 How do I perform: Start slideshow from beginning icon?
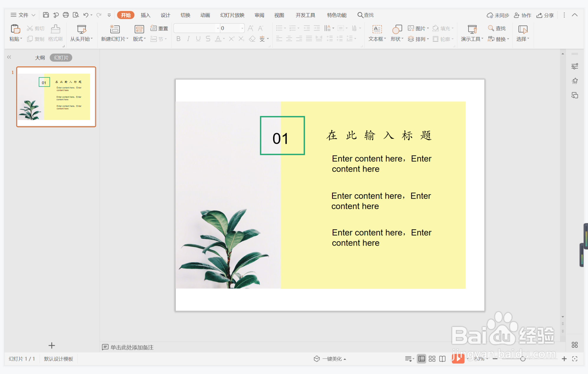(x=81, y=29)
